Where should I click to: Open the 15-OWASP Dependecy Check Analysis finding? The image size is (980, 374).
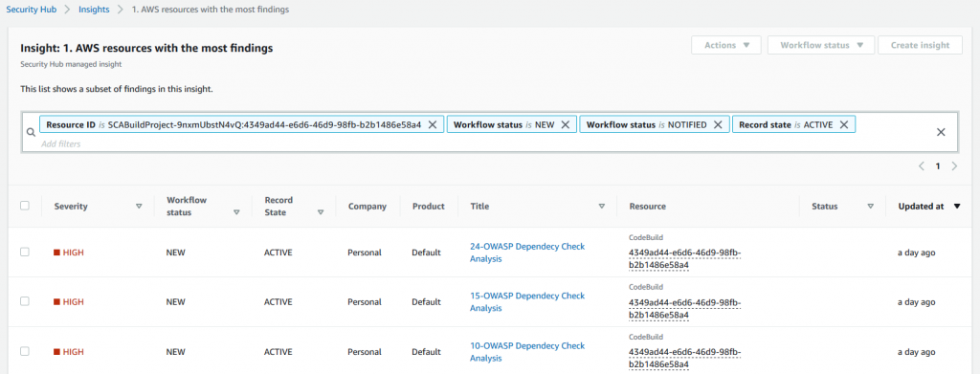[527, 301]
